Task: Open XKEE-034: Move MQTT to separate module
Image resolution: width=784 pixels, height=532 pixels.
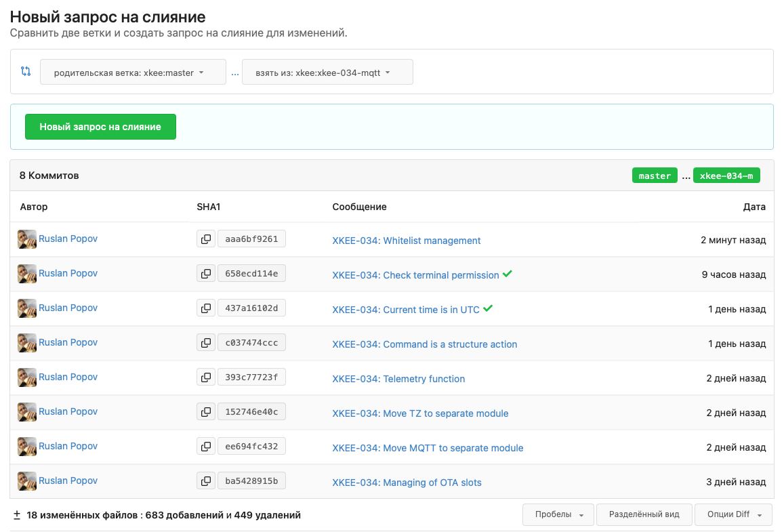Action: (x=428, y=447)
